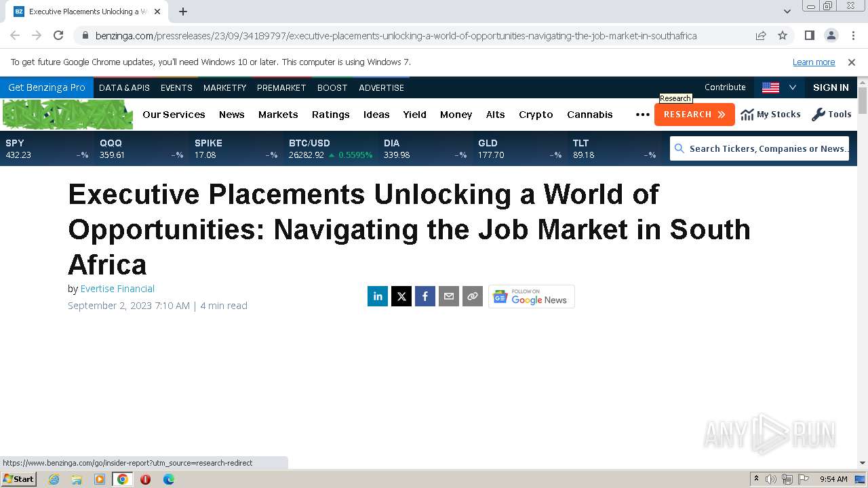Open Our Services menu
Image resolution: width=868 pixels, height=488 pixels.
[174, 115]
